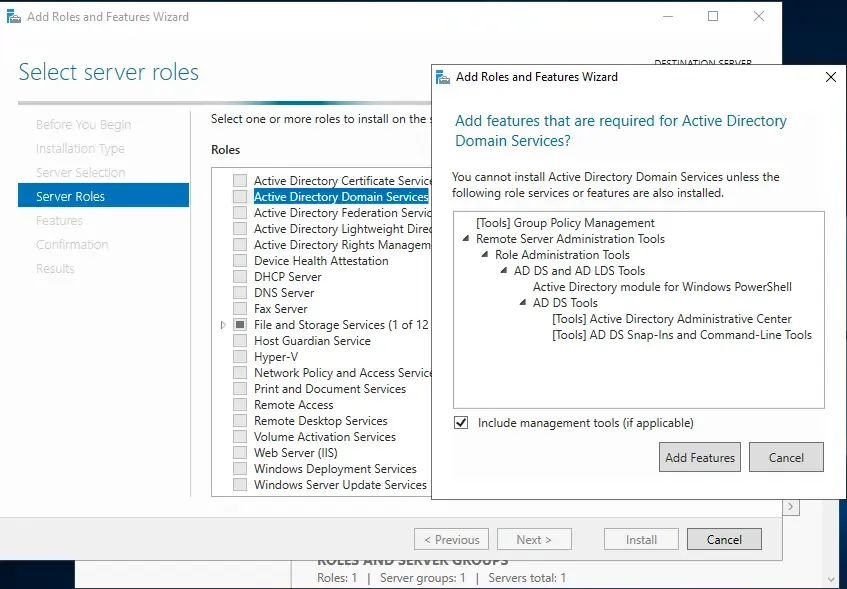This screenshot has width=847, height=589.
Task: Check Windows Deployment Services checkbox
Action: click(240, 468)
